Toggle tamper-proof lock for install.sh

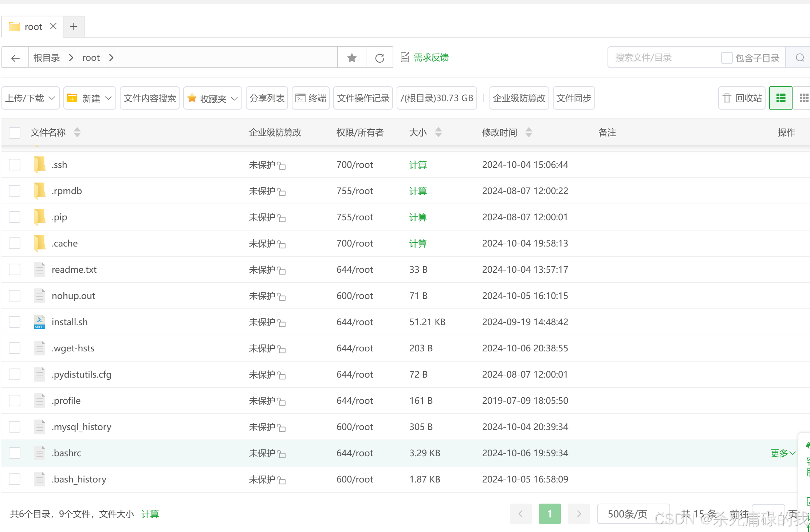pyautogui.click(x=281, y=323)
